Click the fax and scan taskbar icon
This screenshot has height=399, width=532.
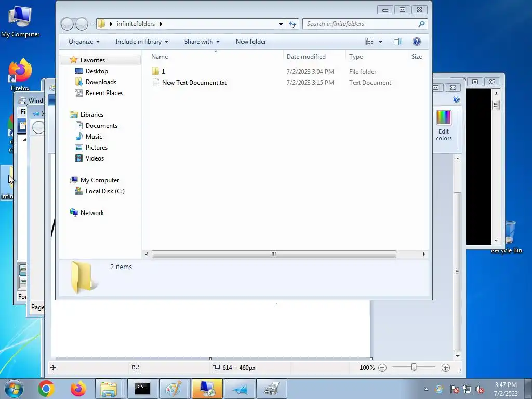tap(271, 389)
